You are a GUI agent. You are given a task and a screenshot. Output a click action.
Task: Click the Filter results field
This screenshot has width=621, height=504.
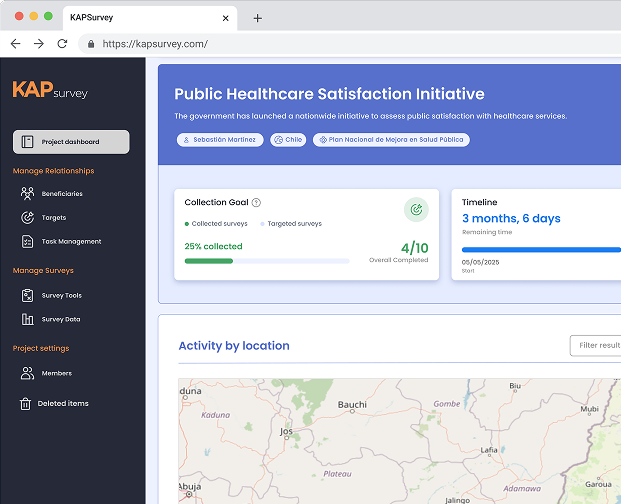(595, 346)
